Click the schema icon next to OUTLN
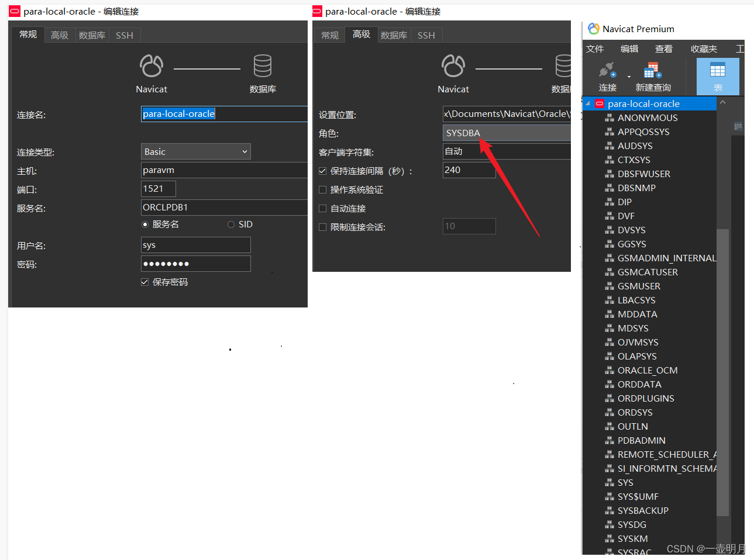The image size is (754, 560). point(610,426)
